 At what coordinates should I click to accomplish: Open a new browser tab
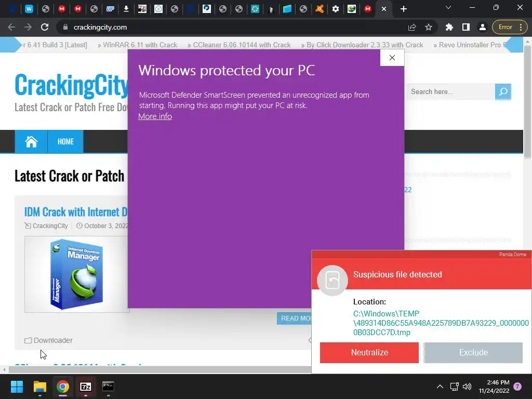click(403, 9)
